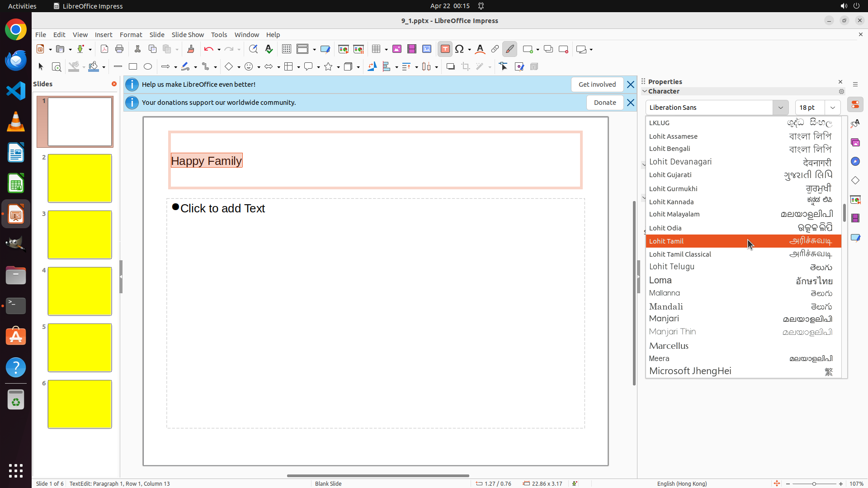Toggle Display Grid on the toolbar
Screen dimensions: 868x488
[x=286, y=49]
